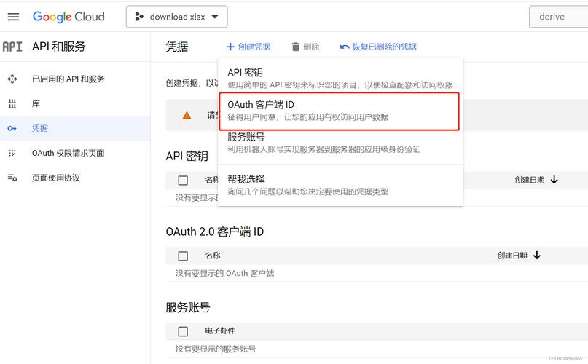Click the Google Cloud logo
The image size is (588, 364).
pyautogui.click(x=68, y=17)
